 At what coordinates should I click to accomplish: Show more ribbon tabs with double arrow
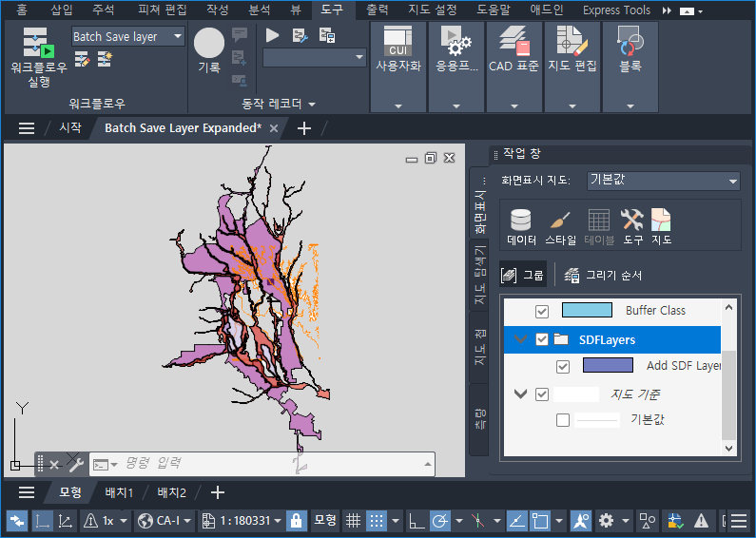(x=667, y=10)
